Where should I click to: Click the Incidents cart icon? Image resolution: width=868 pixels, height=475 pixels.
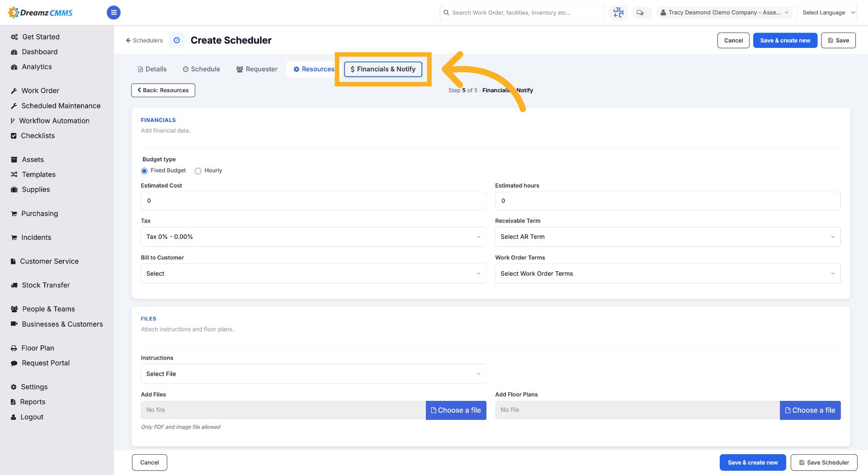click(14, 238)
